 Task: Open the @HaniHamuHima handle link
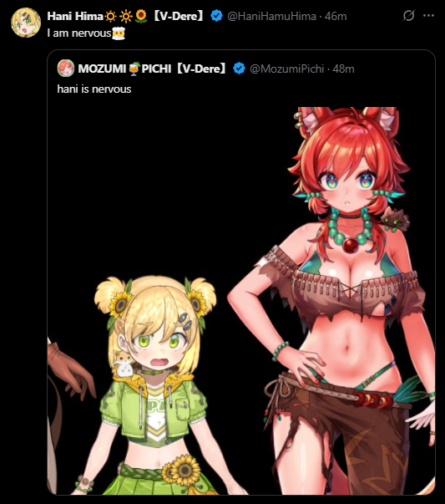coord(271,16)
